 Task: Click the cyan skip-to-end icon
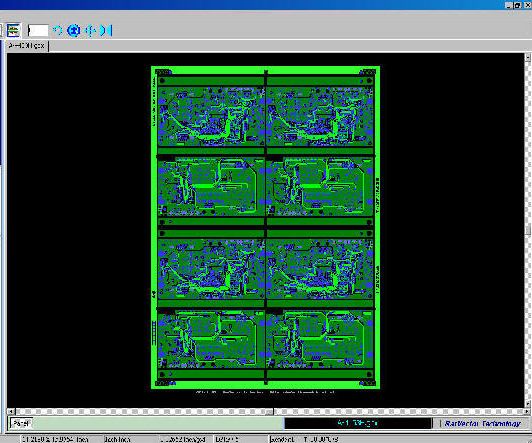point(106,31)
